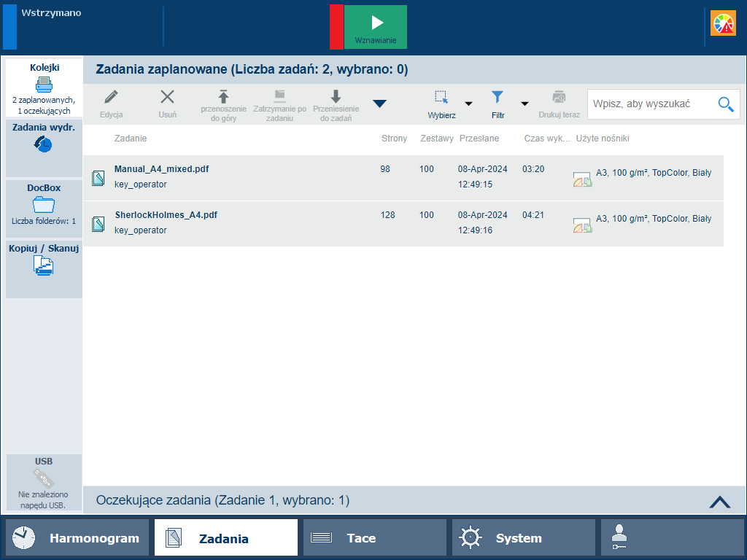Open the Kopiuj / Skanuj section
This screenshot has width=747, height=560.
(44, 269)
